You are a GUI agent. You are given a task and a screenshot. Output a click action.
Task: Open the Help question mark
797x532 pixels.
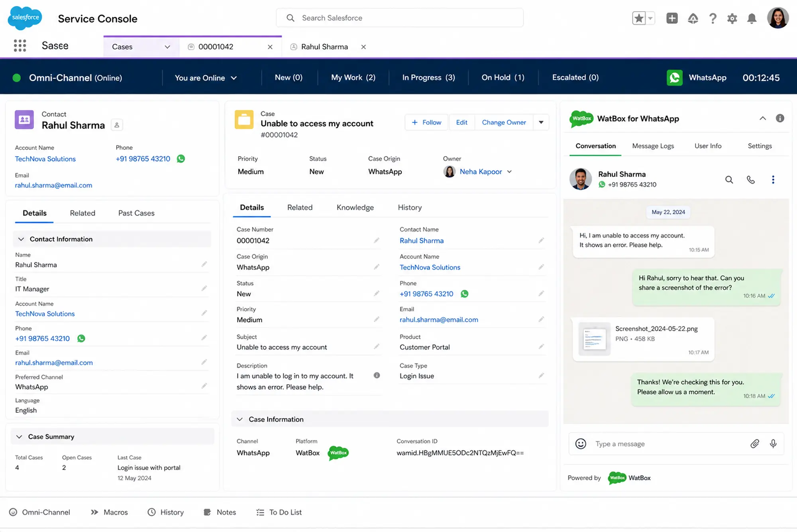click(713, 18)
